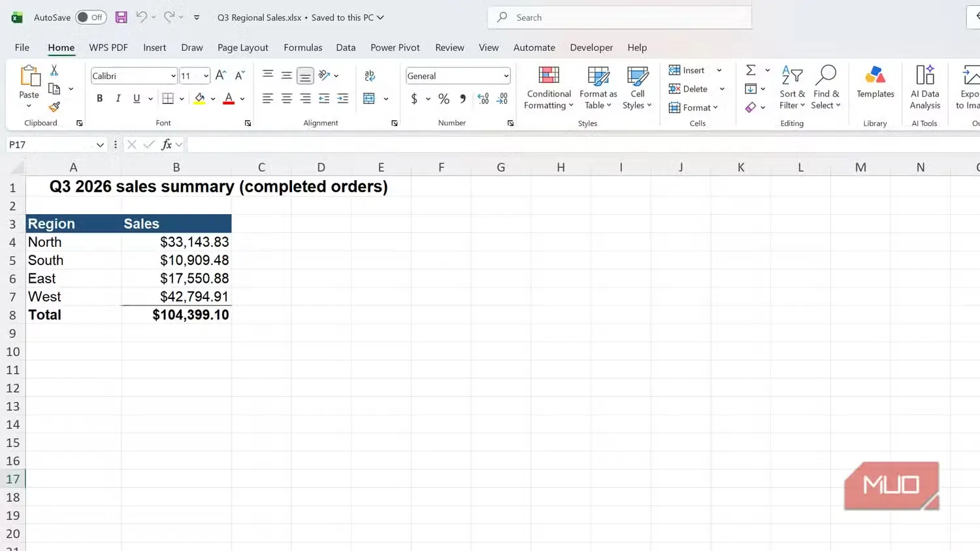Toggle Middle Align
The image size is (980, 551).
click(x=286, y=76)
